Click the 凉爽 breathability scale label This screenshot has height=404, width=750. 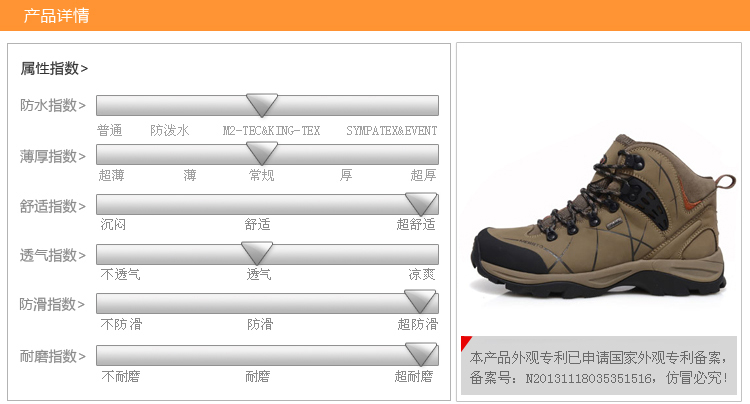click(421, 274)
